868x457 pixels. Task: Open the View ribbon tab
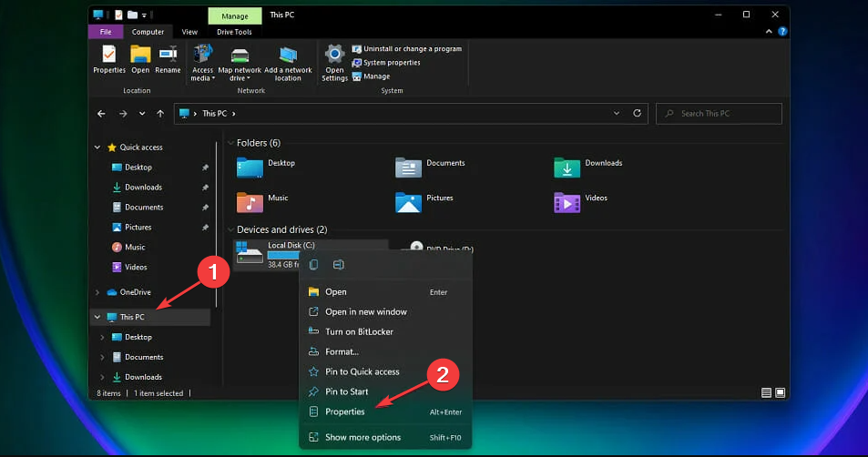tap(189, 32)
